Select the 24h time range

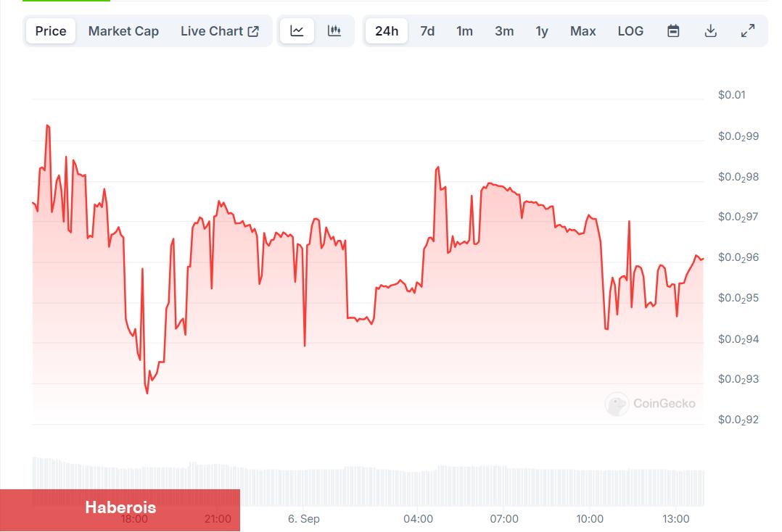[387, 31]
